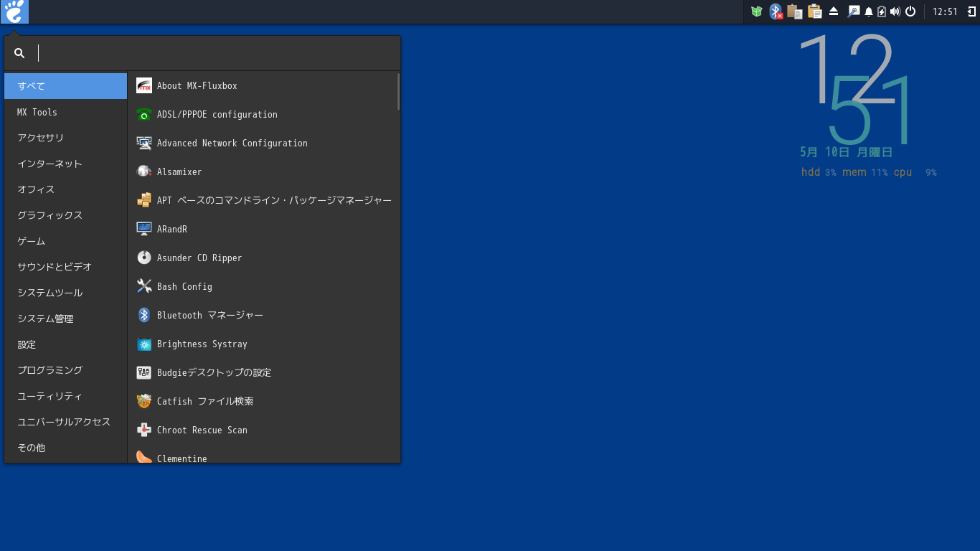The image size is (980, 551).
Task: Click the power button icon
Action: pos(910,11)
